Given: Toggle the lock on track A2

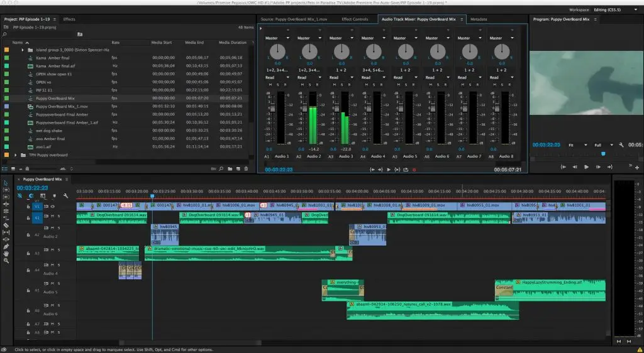Looking at the screenshot, I should click(28, 235).
